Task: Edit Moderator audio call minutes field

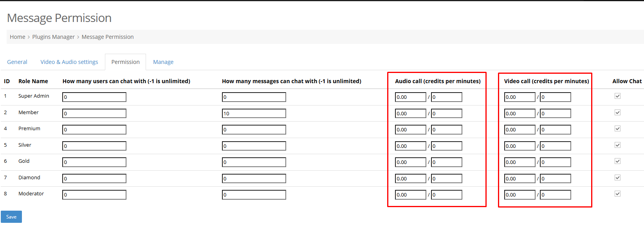Action: point(447,195)
